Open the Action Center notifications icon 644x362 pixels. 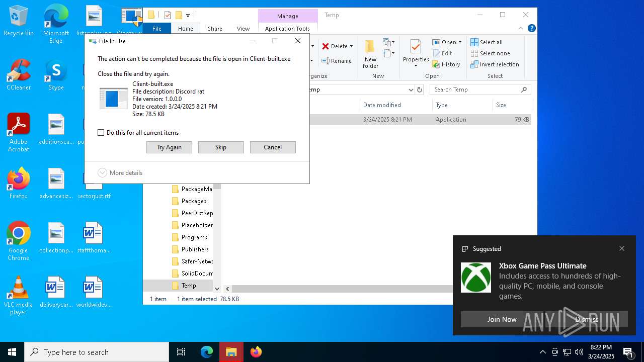pyautogui.click(x=628, y=352)
